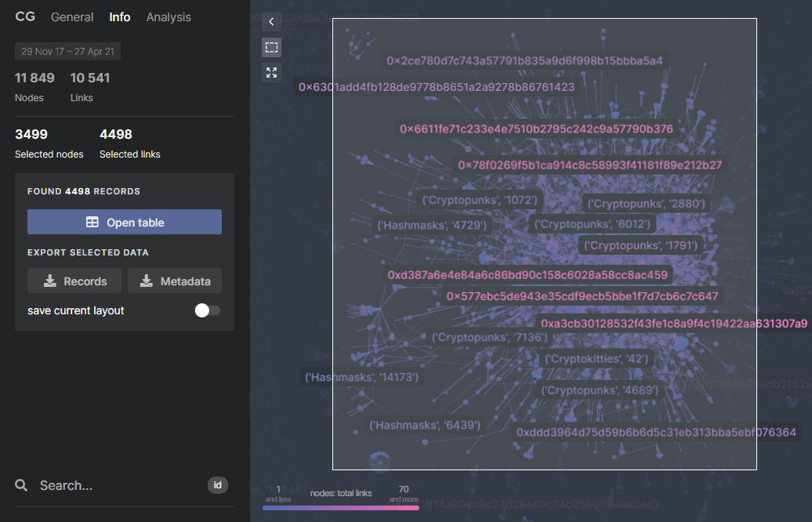The height and width of the screenshot is (522, 812).
Task: Collapse the sidebar with the left chevron
Action: pos(271,22)
